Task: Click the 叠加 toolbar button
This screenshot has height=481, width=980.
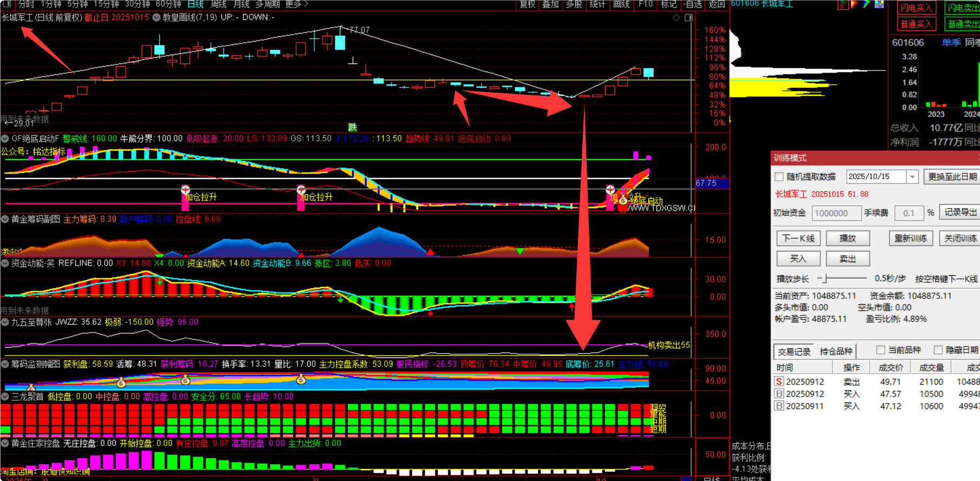Action: (550, 4)
